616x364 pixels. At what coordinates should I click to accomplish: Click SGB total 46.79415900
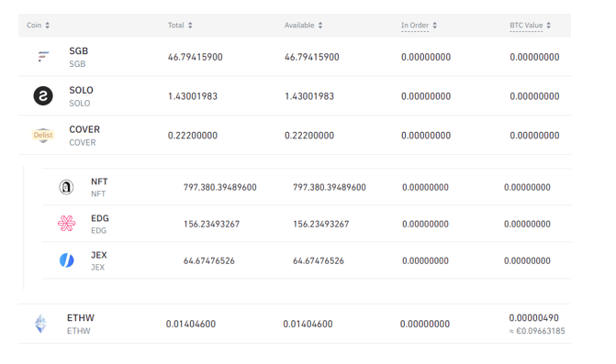tap(196, 57)
